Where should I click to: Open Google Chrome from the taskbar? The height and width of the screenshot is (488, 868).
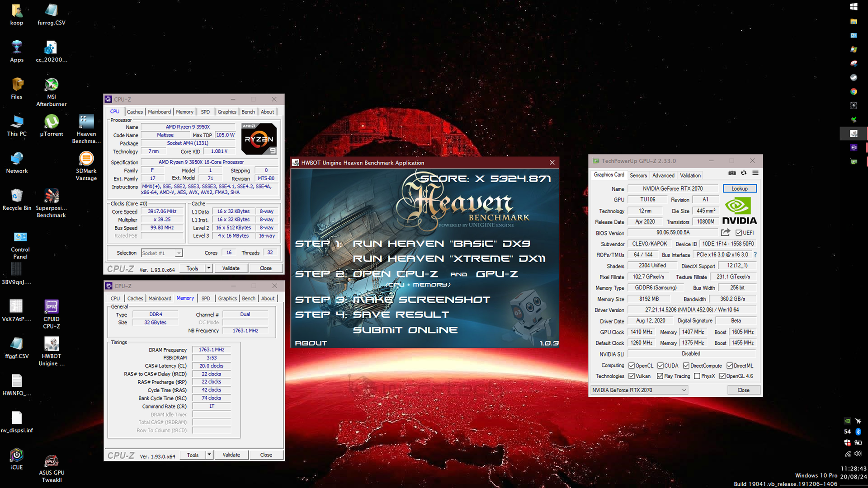[854, 91]
